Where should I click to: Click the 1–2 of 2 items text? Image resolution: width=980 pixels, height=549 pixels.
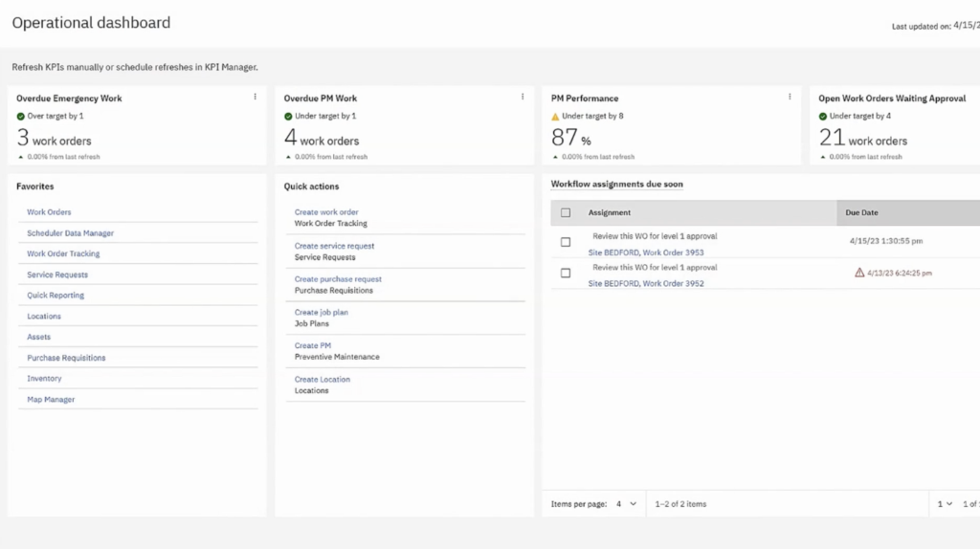[x=680, y=504]
